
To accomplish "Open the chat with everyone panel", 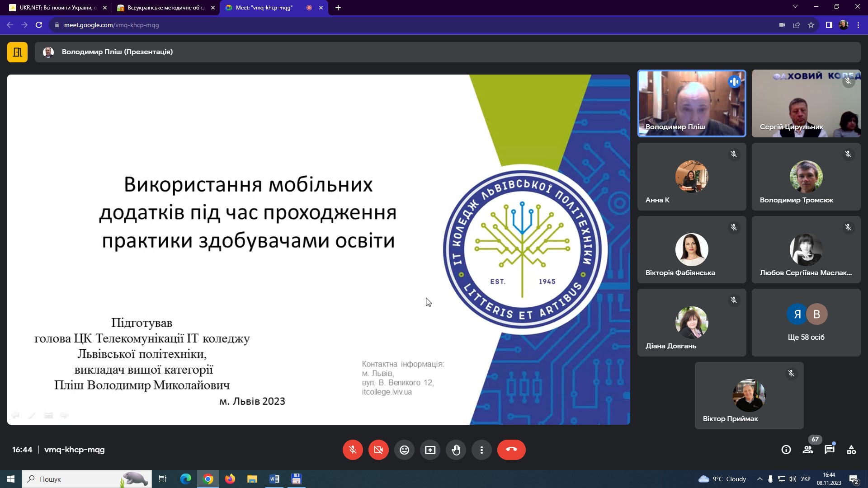I will click(830, 450).
